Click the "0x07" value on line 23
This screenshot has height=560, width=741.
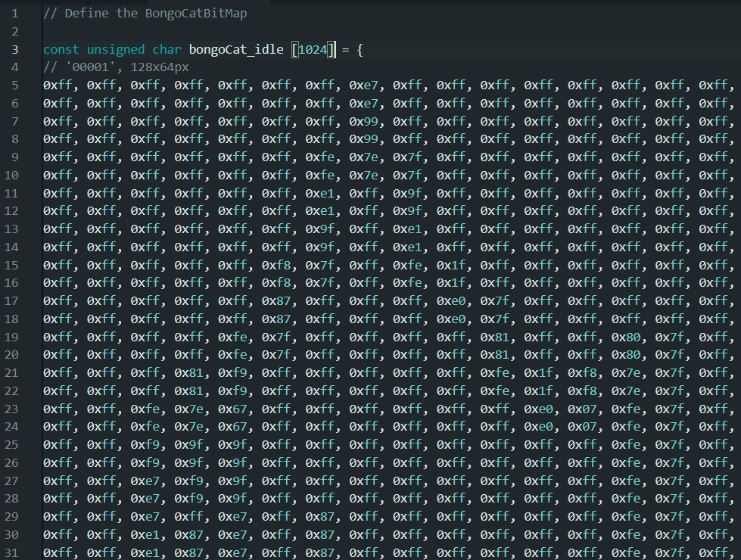click(x=582, y=409)
